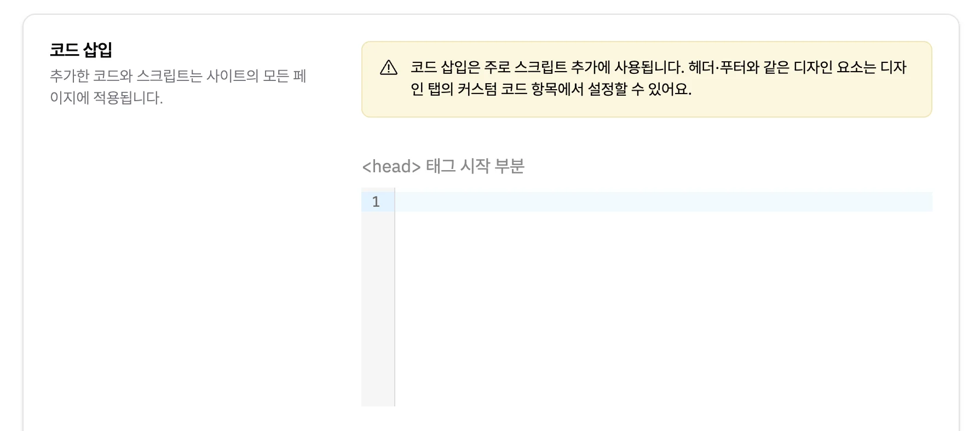980x431 pixels.
Task: Click '이지에 적용됩니다.' in the description
Action: pos(106,98)
